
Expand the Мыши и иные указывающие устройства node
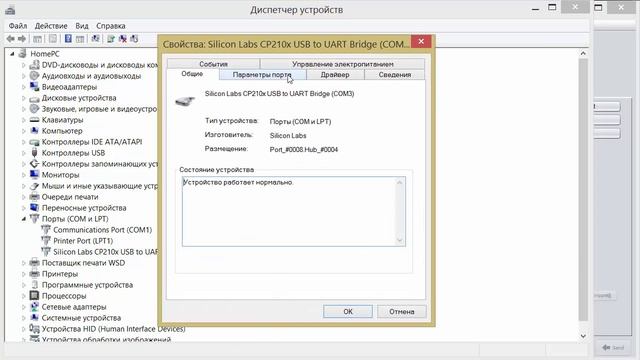tap(24, 186)
